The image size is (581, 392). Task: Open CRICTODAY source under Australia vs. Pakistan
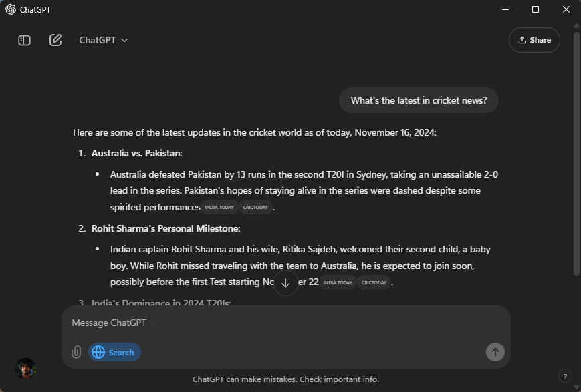[x=255, y=208]
